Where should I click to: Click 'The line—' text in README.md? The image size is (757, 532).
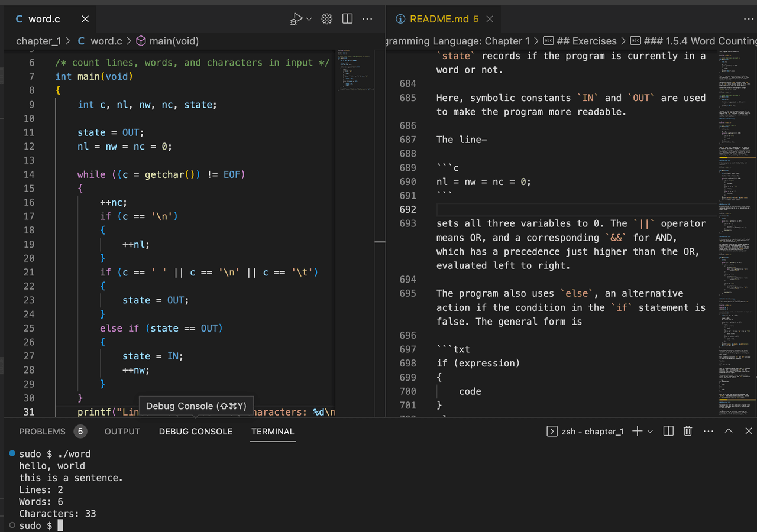[462, 140]
